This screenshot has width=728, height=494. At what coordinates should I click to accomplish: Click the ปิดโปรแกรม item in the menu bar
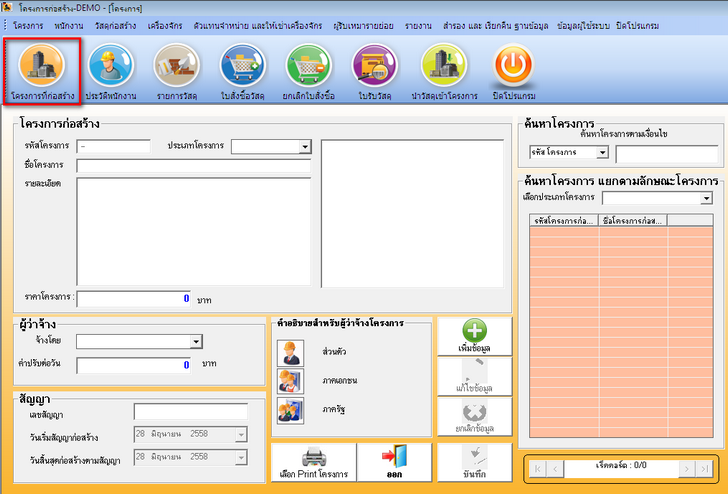click(x=637, y=26)
